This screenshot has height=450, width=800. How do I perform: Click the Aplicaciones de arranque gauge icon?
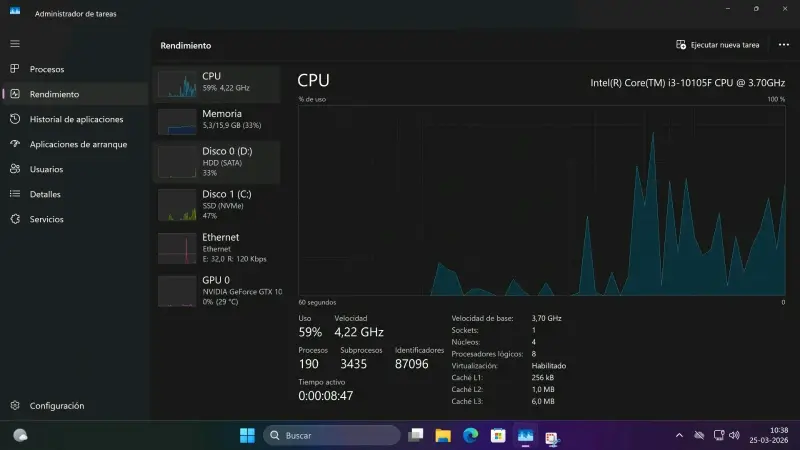[x=15, y=144]
